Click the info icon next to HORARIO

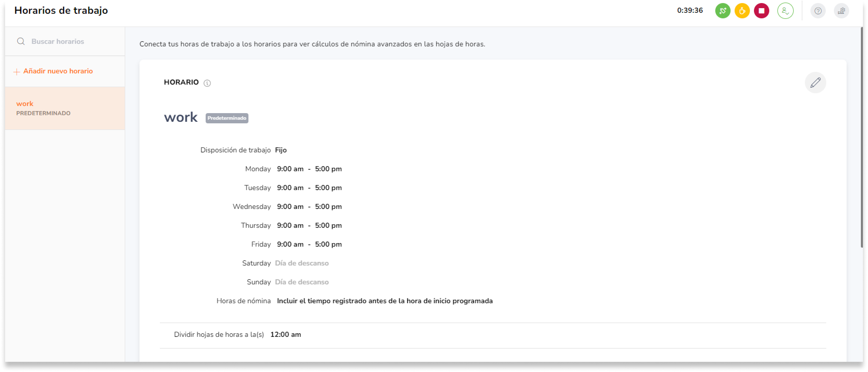[x=207, y=83]
